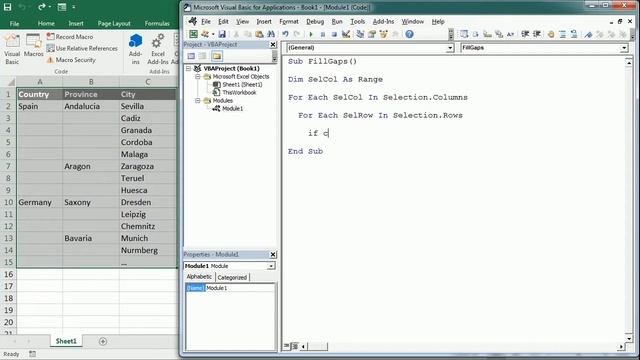
Task: Click Visual Basic button in Excel ribbon
Action: [x=12, y=49]
